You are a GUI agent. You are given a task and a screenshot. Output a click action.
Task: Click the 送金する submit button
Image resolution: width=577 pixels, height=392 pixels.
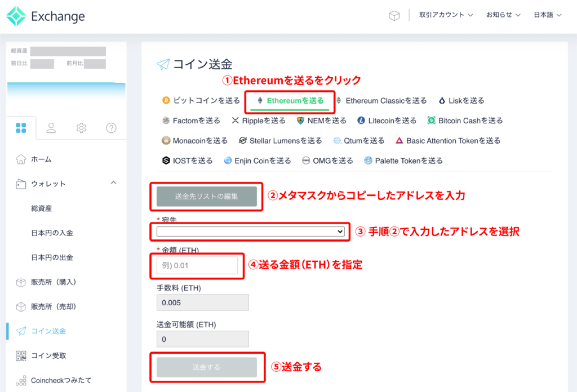[206, 367]
